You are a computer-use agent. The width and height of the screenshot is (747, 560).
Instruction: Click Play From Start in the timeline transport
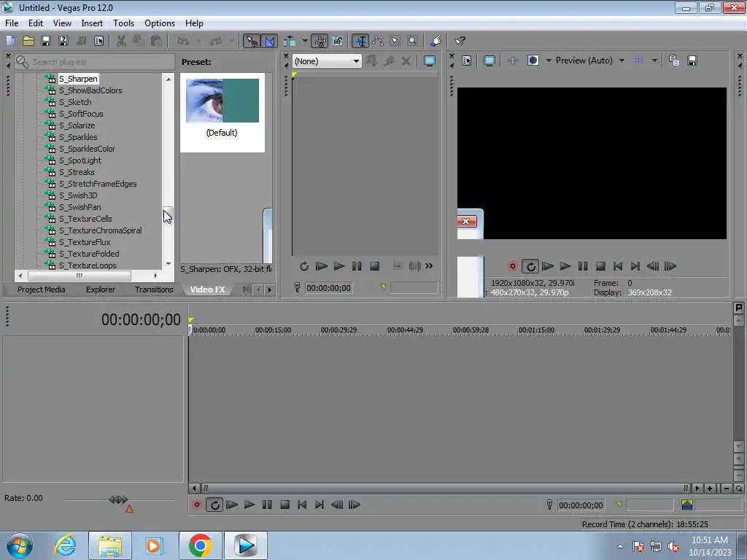(231, 505)
